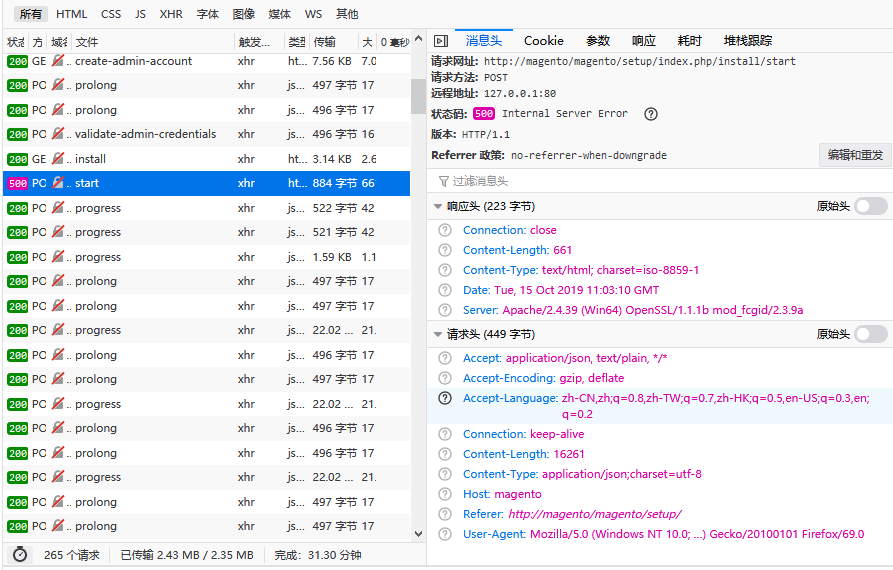Toggle raw headers for response headers
Viewport: 893px width, 570px height.
(x=870, y=206)
